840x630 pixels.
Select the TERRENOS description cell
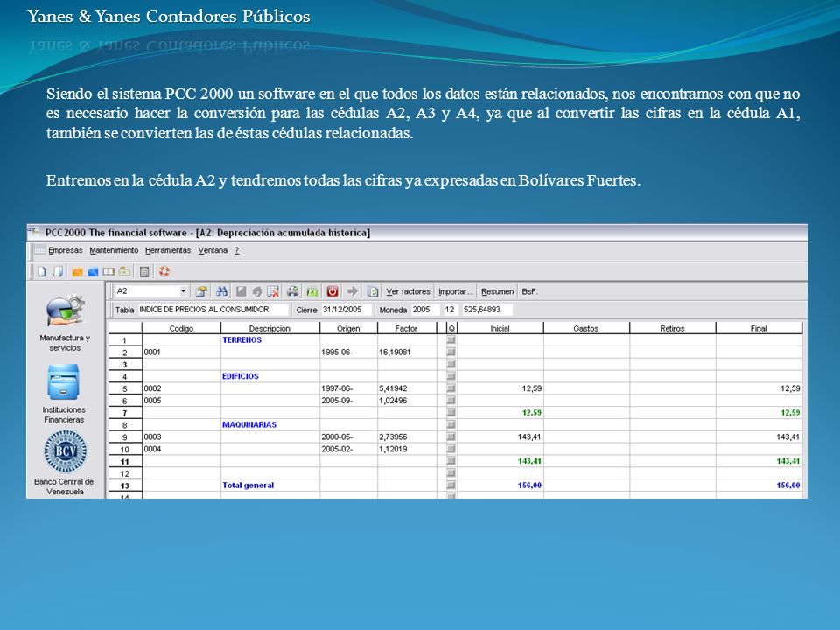(270, 339)
